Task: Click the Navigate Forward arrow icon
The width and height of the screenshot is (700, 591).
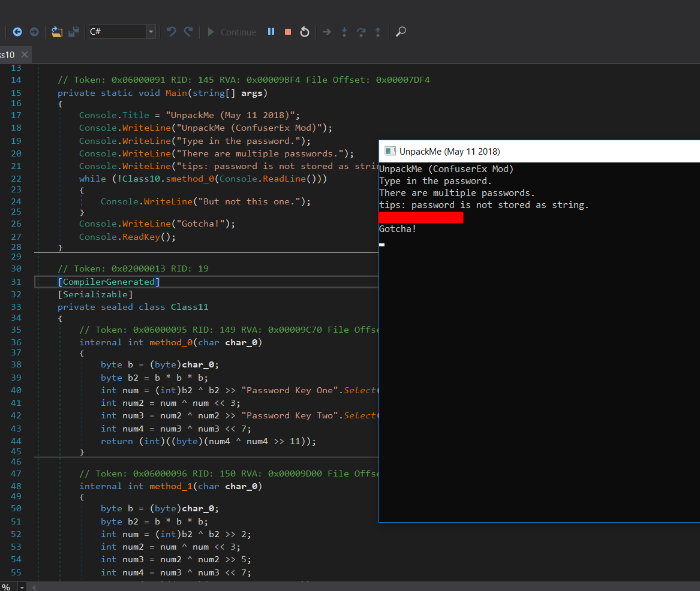Action: coord(34,32)
